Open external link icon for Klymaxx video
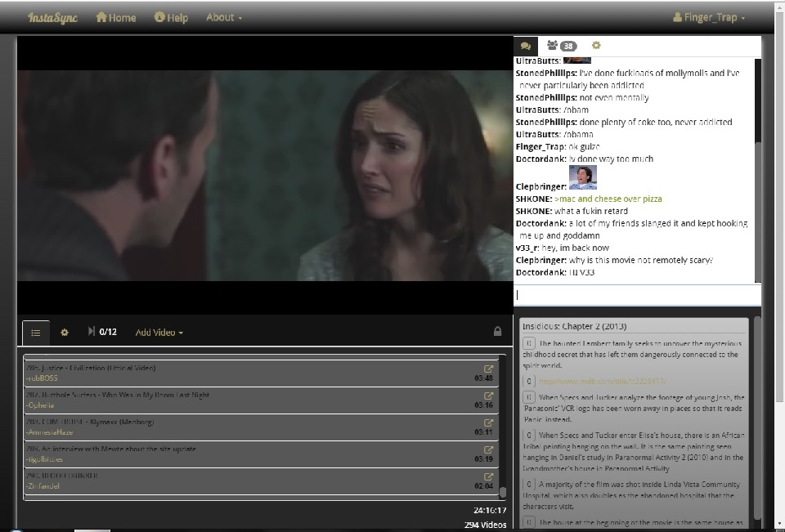This screenshot has width=785, height=532. (489, 422)
